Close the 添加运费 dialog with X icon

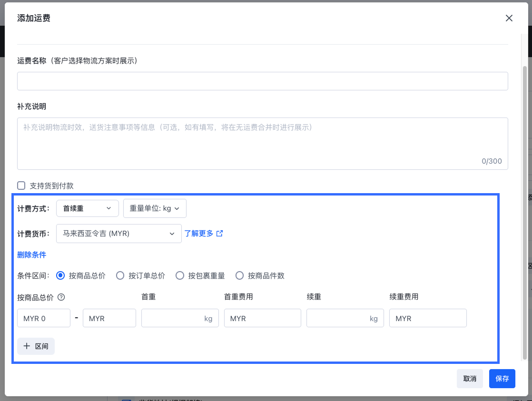click(509, 18)
